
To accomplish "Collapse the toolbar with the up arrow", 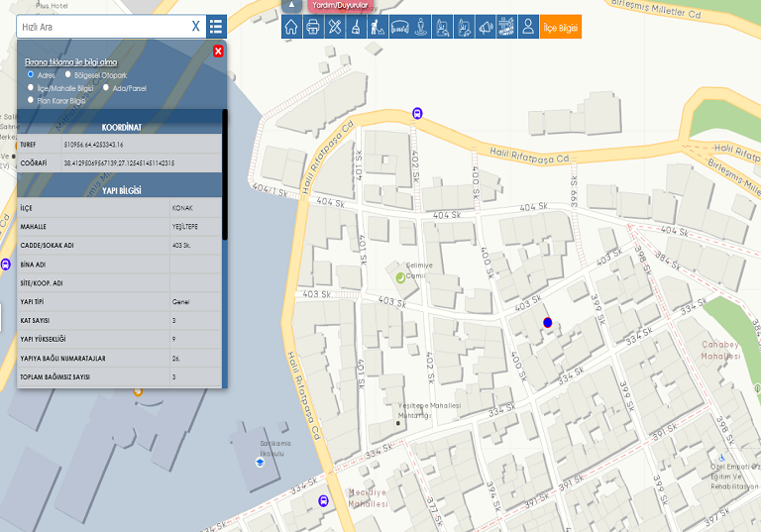I will 291,4.
